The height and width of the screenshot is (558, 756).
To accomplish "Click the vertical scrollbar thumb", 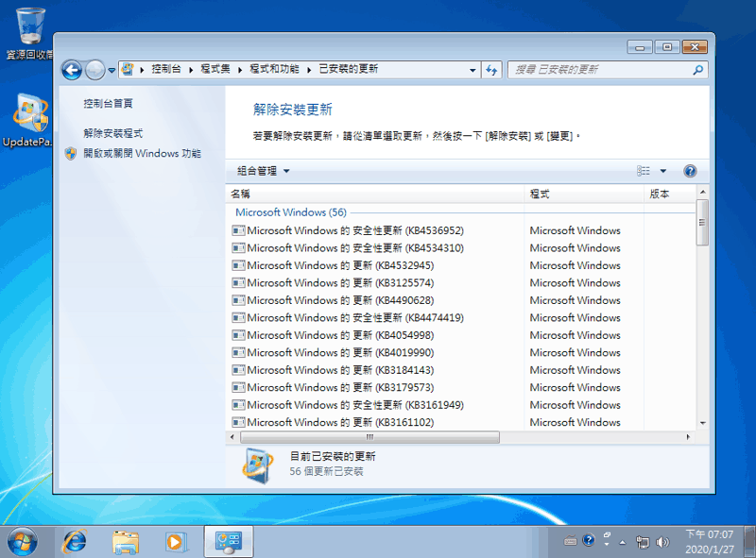I will [x=702, y=222].
